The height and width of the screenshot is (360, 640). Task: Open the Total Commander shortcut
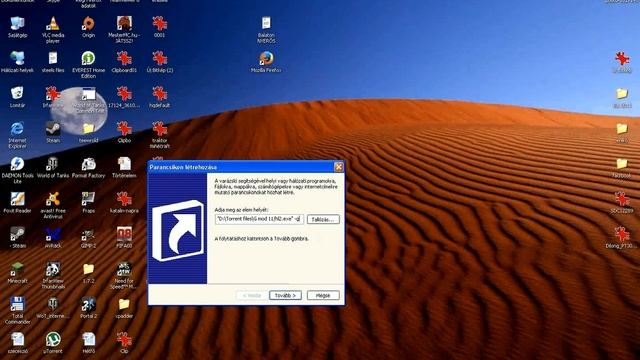(17, 304)
